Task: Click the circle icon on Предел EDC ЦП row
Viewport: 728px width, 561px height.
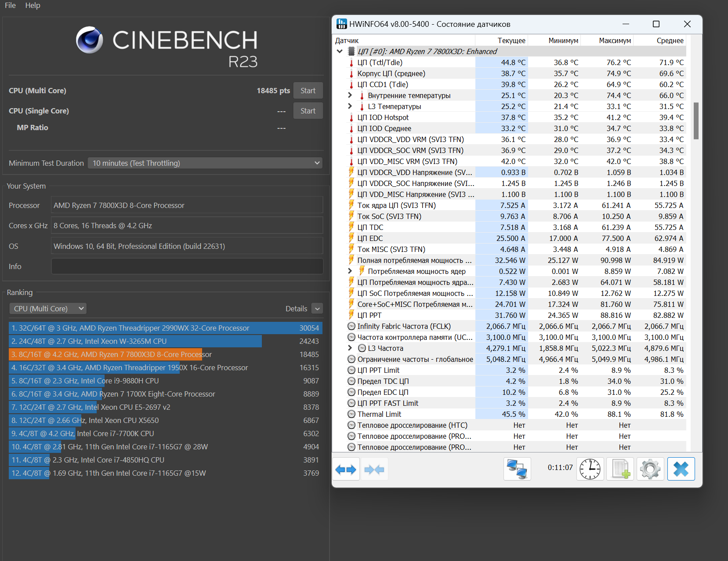Action: [x=351, y=392]
